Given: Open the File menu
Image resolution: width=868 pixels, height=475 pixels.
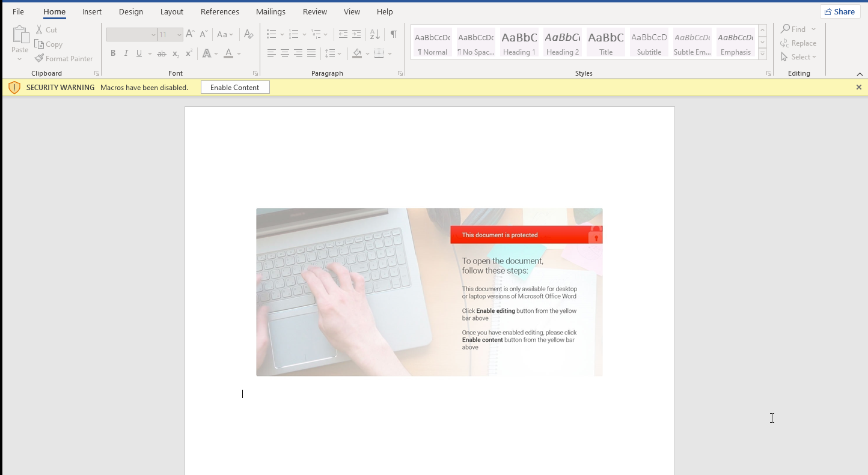Looking at the screenshot, I should tap(18, 11).
